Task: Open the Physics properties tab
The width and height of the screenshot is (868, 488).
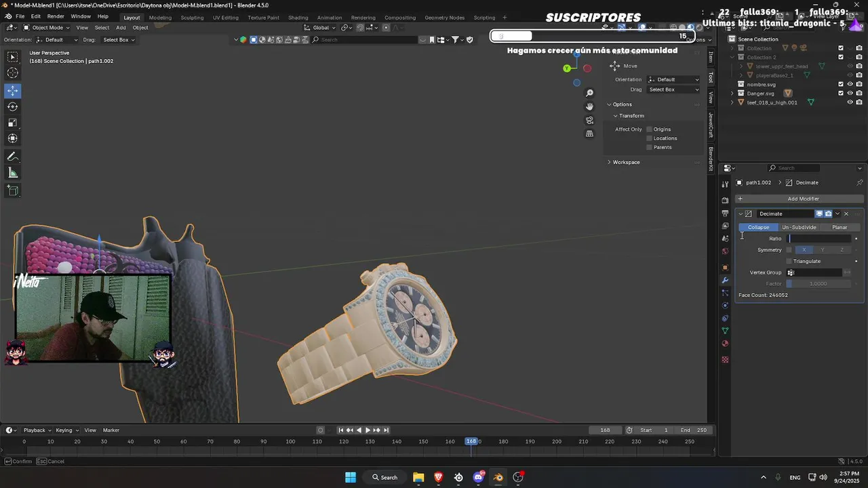Action: (x=725, y=306)
